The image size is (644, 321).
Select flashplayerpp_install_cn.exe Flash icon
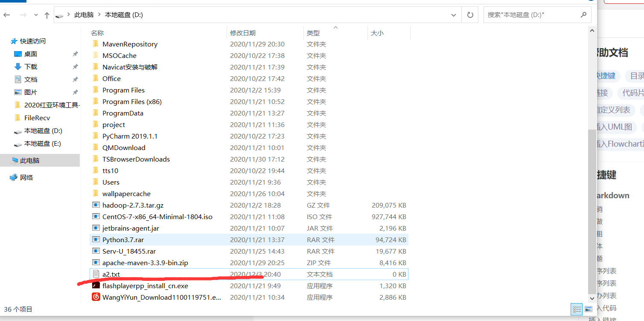tap(96, 286)
